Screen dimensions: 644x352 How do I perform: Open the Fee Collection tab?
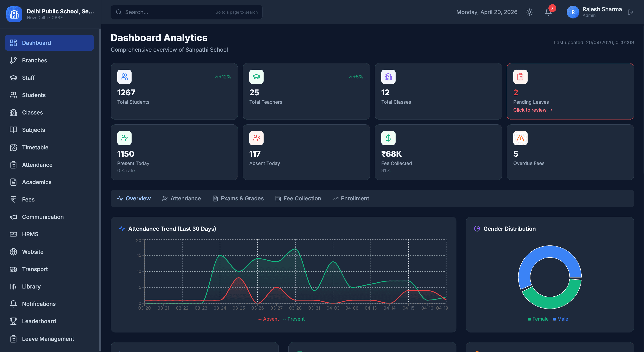pos(298,198)
